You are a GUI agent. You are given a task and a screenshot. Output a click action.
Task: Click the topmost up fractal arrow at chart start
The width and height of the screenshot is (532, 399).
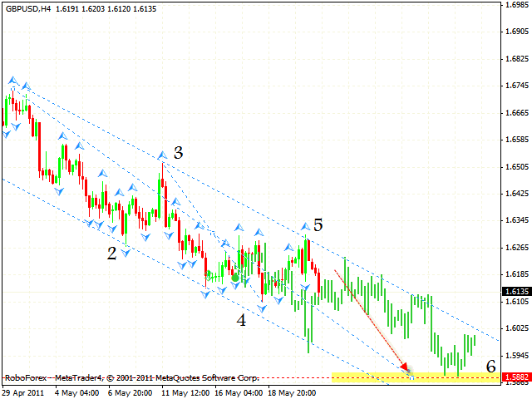coord(13,81)
